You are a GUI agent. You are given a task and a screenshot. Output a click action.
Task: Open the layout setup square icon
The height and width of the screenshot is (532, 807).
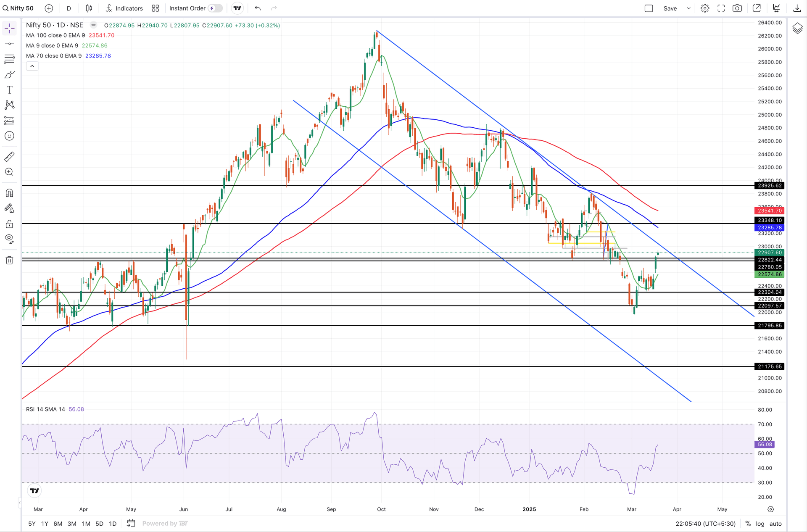click(x=649, y=8)
